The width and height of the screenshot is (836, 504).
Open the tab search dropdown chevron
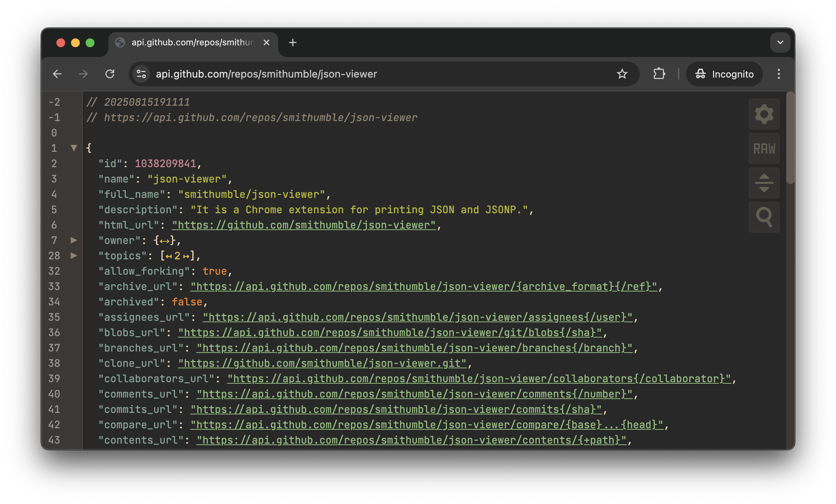780,42
